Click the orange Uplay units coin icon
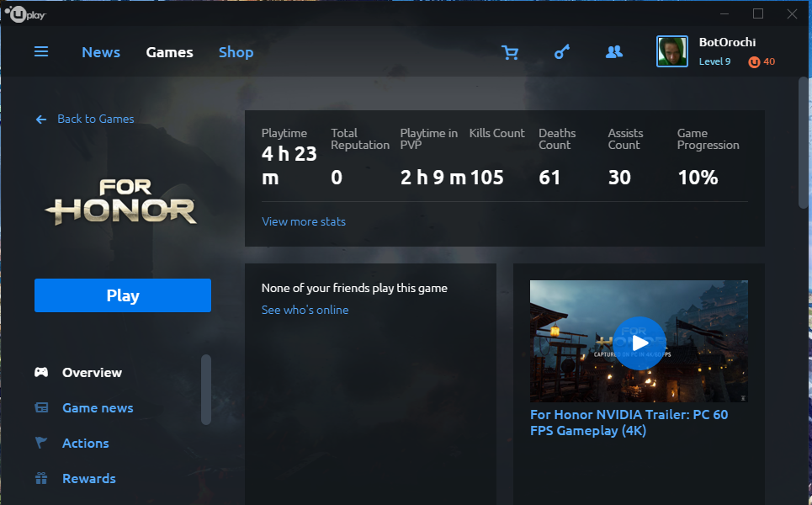The height and width of the screenshot is (505, 812). point(754,61)
